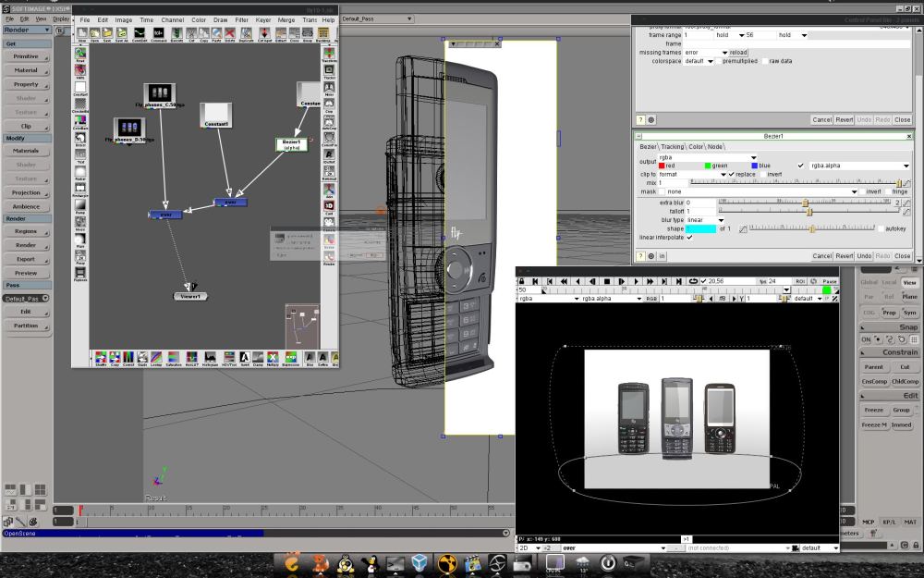
Task: Open the output rgba dropdown in Bezier1
Action: click(x=707, y=157)
